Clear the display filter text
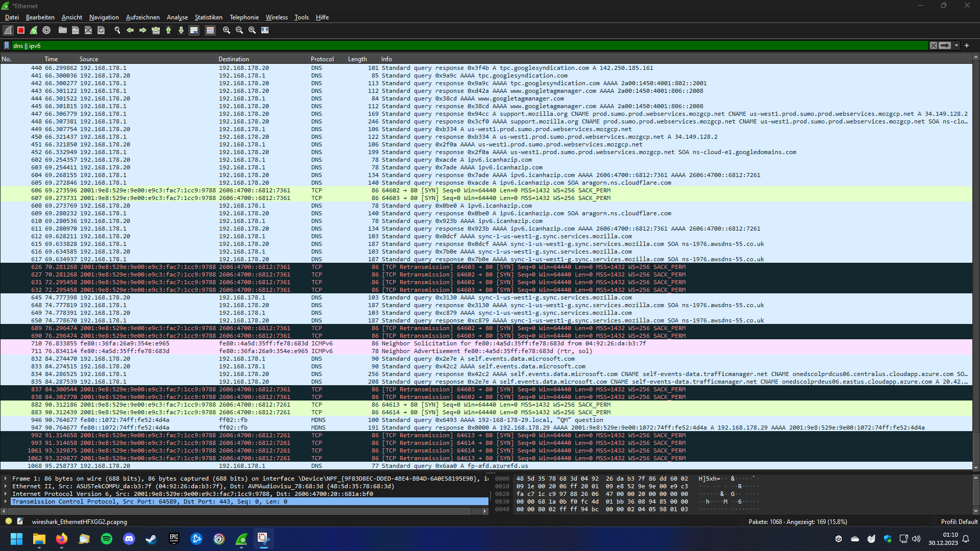This screenshot has height=551, width=980. (x=933, y=45)
